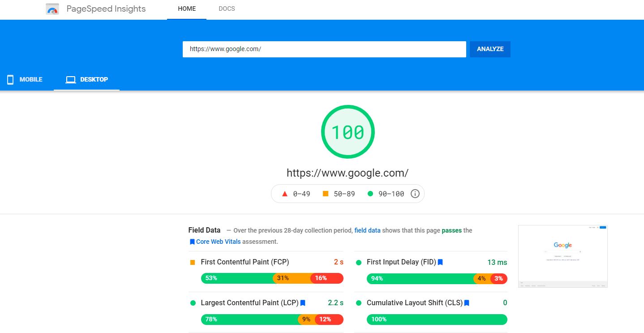
Task: Click the red triangle 0–49 legend icon
Action: (284, 194)
